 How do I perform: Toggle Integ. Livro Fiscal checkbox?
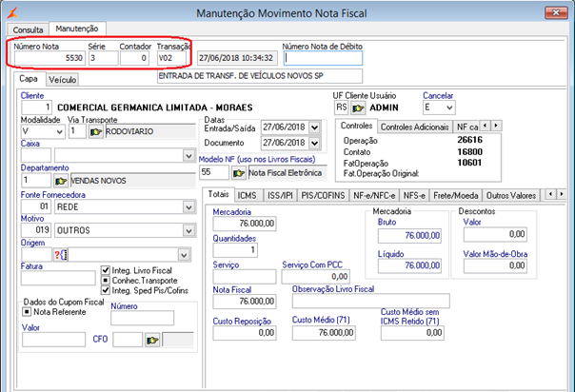coord(106,270)
